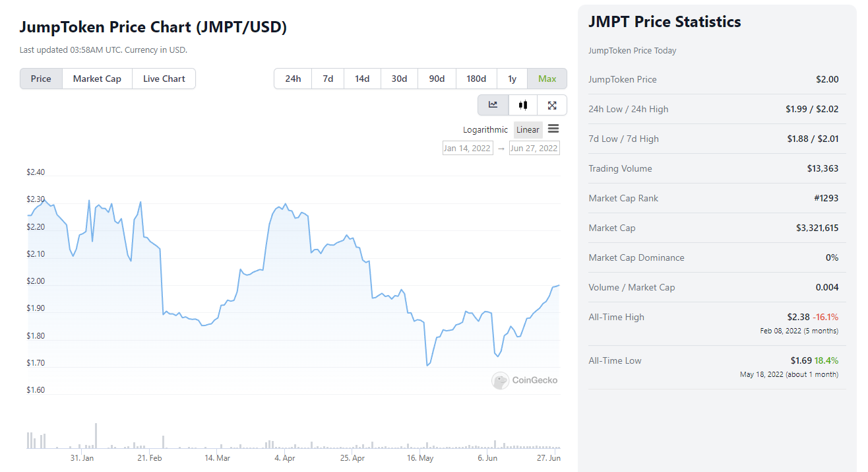The width and height of the screenshot is (868, 472).
Task: Click the $2.38 all-time high value
Action: (798, 317)
